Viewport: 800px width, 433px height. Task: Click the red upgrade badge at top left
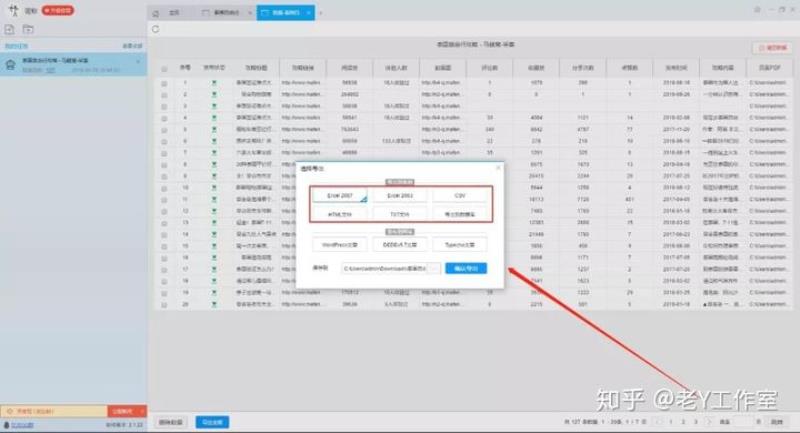56,10
